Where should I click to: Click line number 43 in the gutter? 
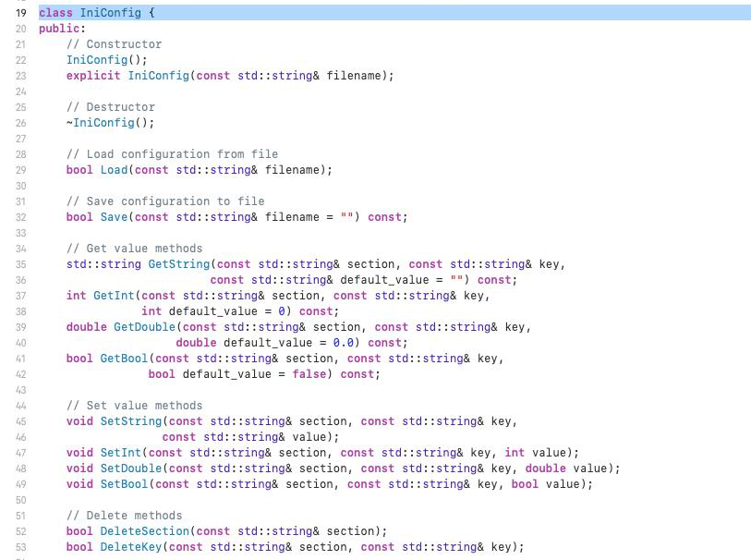click(21, 390)
